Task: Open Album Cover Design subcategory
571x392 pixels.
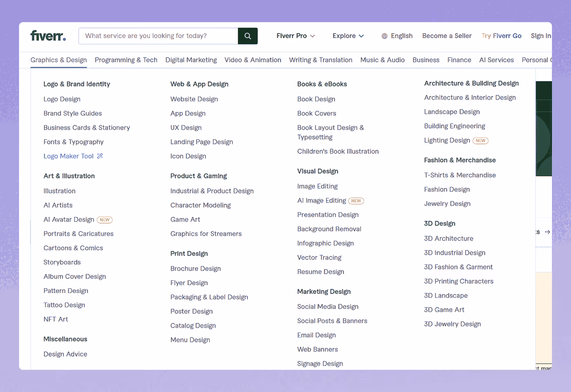Action: [x=75, y=276]
